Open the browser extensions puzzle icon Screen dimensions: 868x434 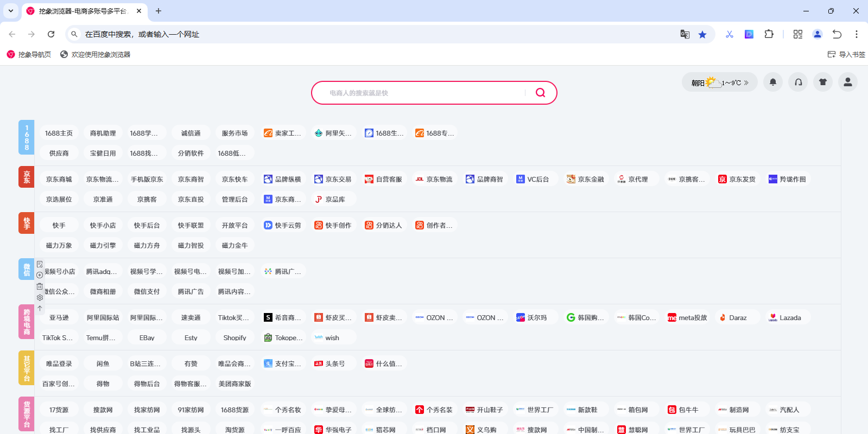point(769,34)
